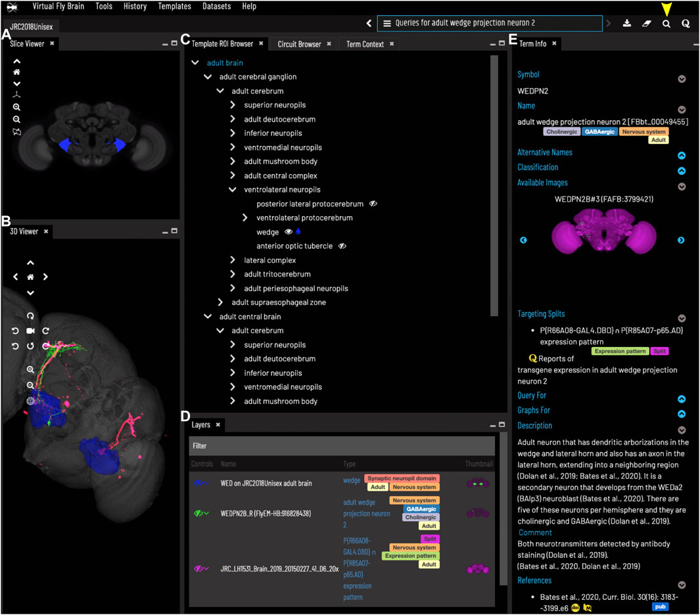The width and height of the screenshot is (700, 615).
Task: Pan right in the 3D Viewer
Action: point(45,277)
